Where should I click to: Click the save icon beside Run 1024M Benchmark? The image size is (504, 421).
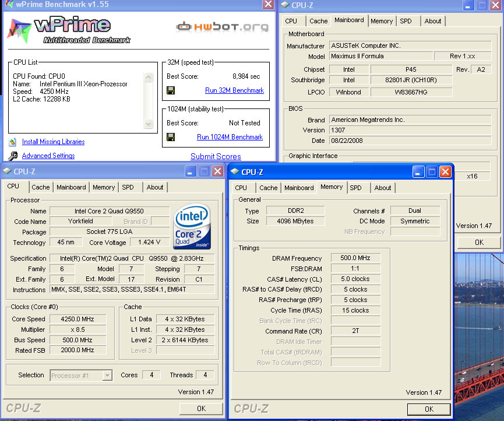coord(171,137)
